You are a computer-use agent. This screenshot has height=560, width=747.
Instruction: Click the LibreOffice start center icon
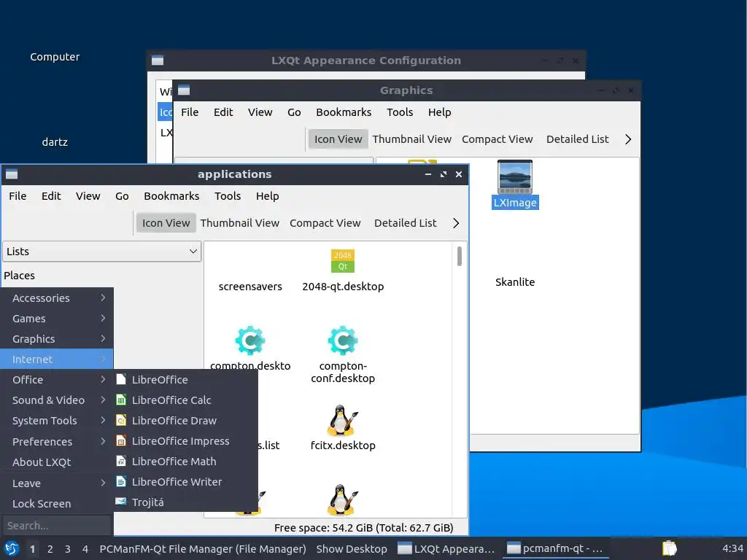[x=121, y=379]
